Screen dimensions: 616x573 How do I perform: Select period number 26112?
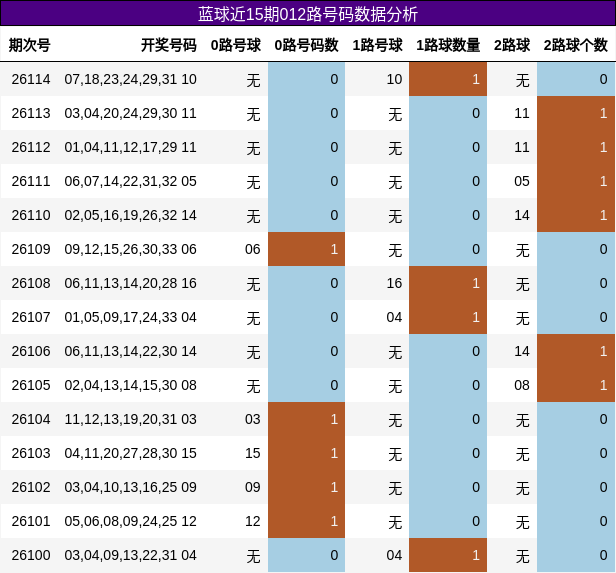(31, 147)
